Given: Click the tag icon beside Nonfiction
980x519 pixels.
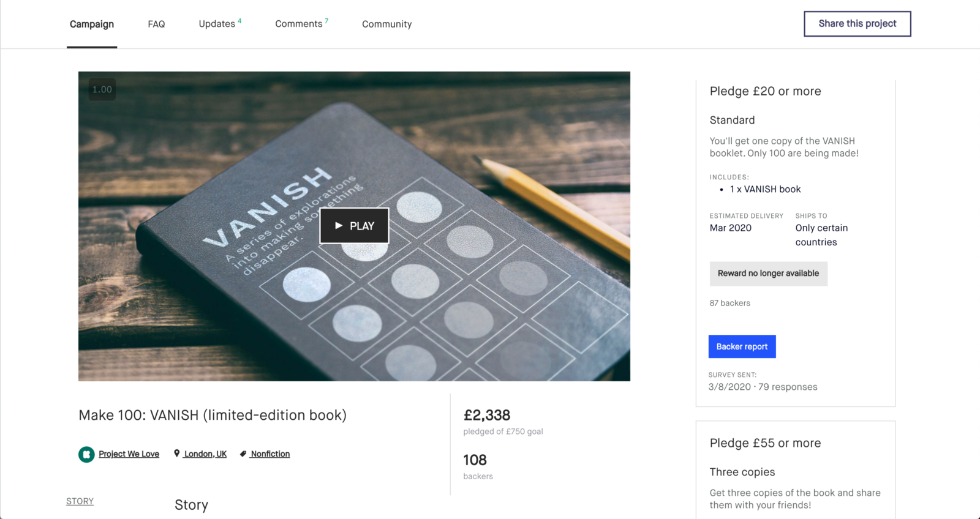Looking at the screenshot, I should 243,454.
